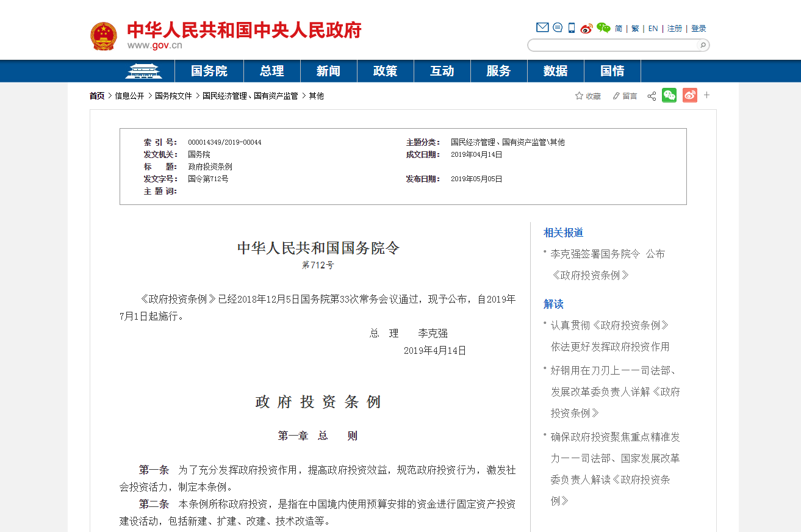Click the share icon beside 留言
Viewport: 801px width, 532px height.
click(x=652, y=96)
